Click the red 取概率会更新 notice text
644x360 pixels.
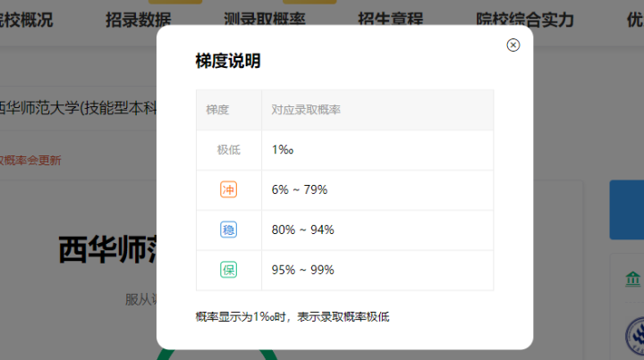click(x=31, y=161)
